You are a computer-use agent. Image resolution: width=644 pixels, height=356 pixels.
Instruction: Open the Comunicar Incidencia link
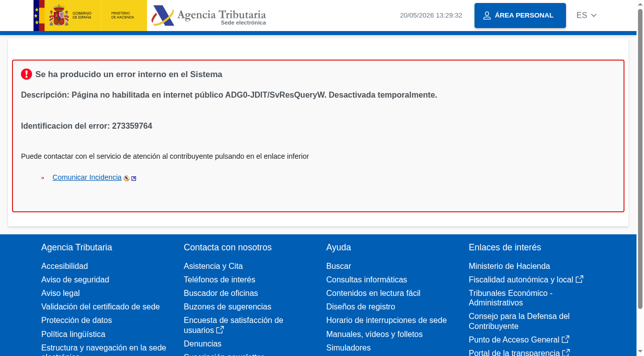pos(87,177)
